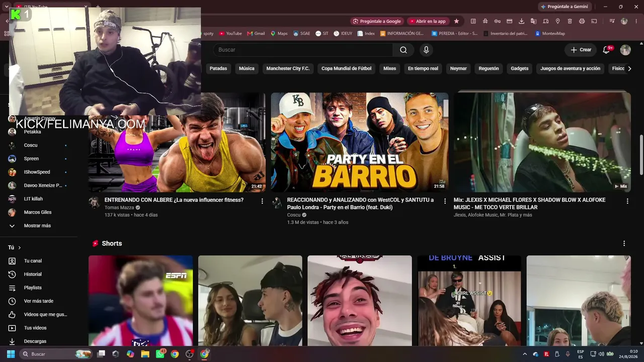The width and height of the screenshot is (644, 362).
Task: Open WhatsApp from the taskbar
Action: pos(160,354)
